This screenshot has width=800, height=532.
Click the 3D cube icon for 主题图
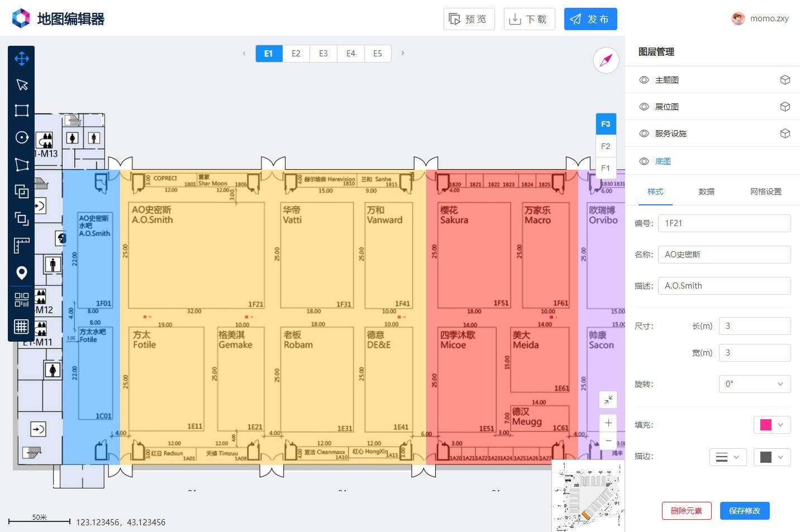pyautogui.click(x=785, y=80)
